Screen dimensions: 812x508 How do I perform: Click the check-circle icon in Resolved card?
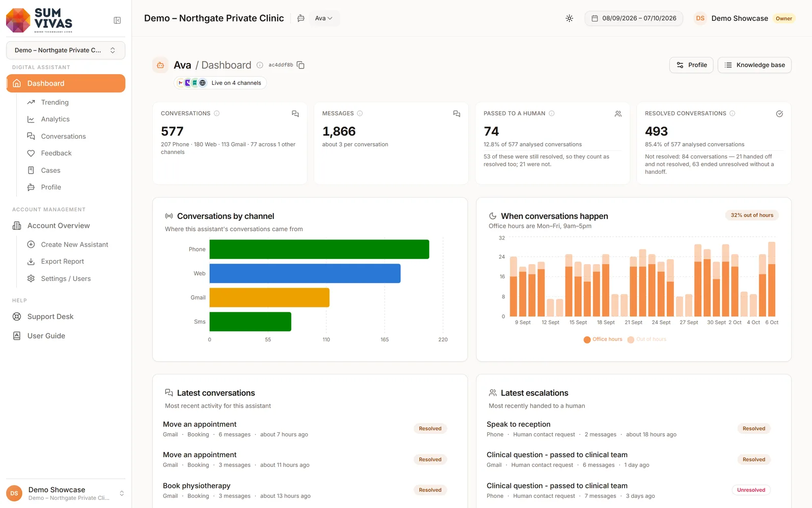click(x=780, y=114)
